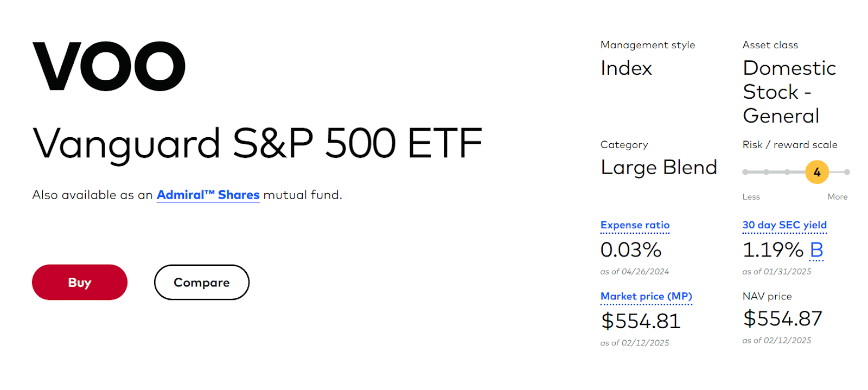Screen dimensions: 868x390
Task: Click the market price value $554.81
Action: click(640, 321)
